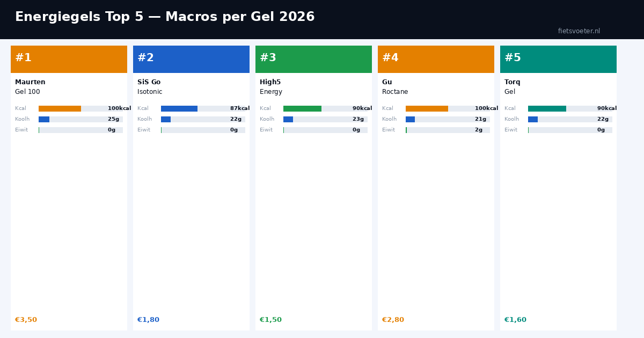Click the 21g value in Gu card
The width and height of the screenshot is (644, 338).
click(480, 119)
